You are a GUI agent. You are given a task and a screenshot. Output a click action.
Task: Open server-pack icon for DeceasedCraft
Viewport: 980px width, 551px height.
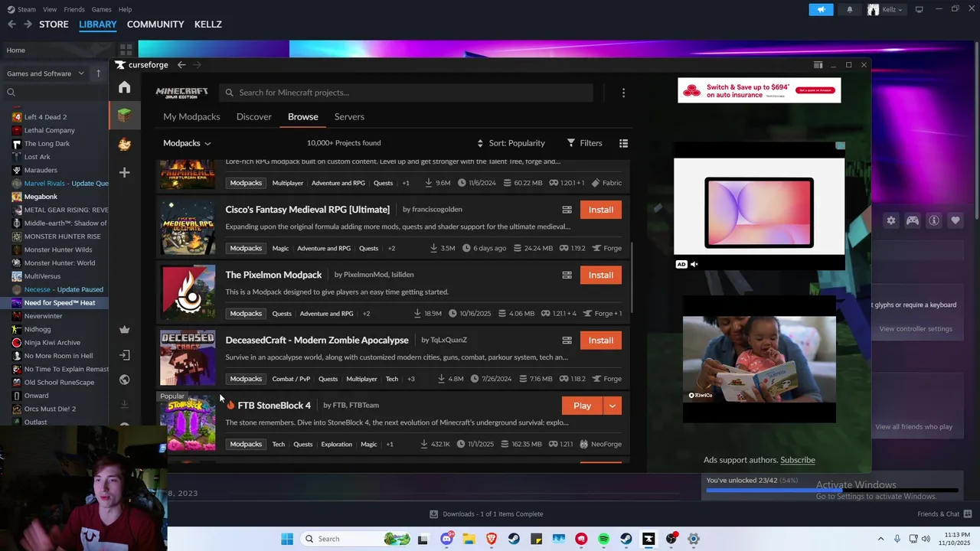[567, 341]
